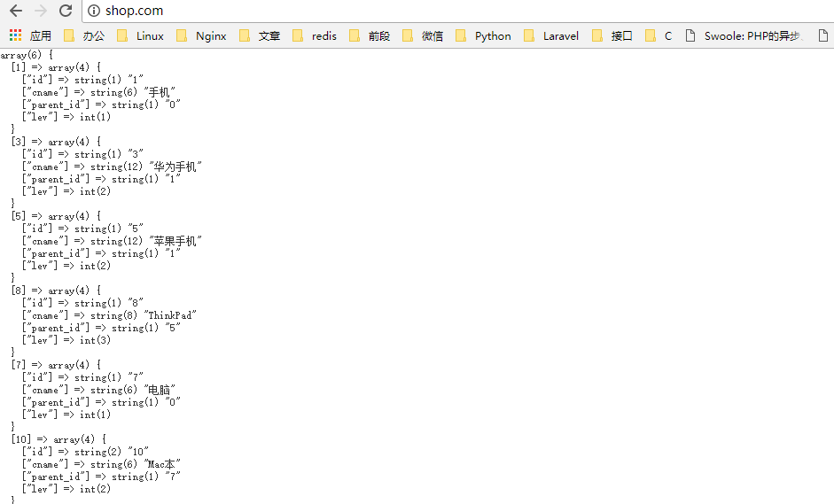Open the Nginx bookmark folder

tap(201, 35)
